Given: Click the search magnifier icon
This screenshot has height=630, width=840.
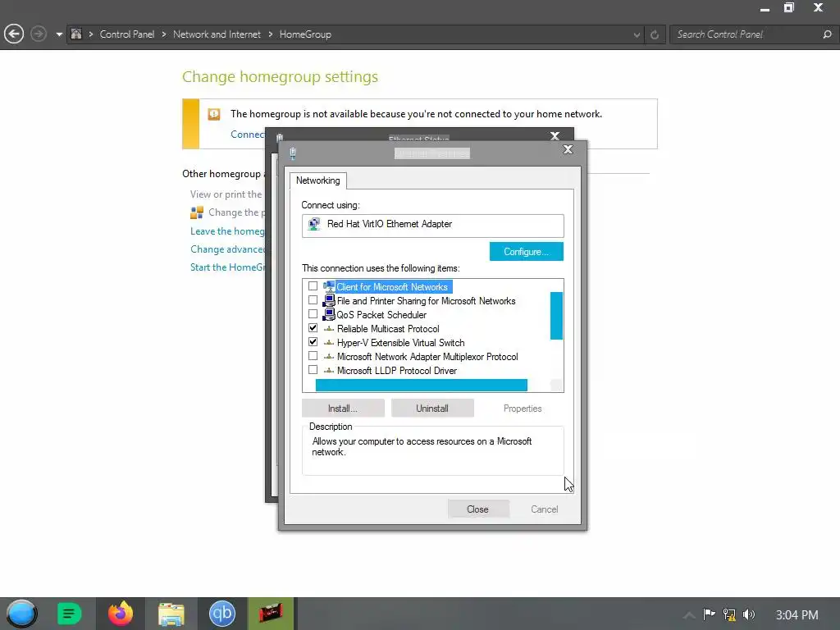Looking at the screenshot, I should (827, 34).
